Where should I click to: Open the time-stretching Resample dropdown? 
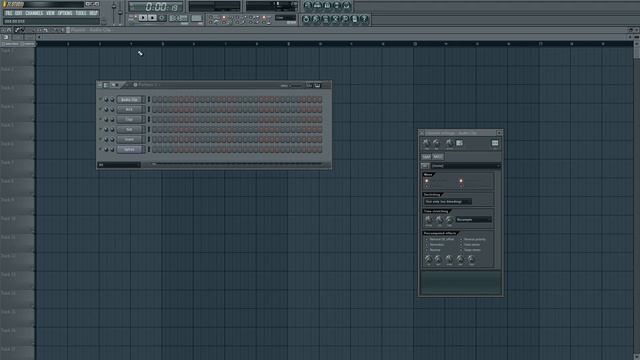point(473,220)
